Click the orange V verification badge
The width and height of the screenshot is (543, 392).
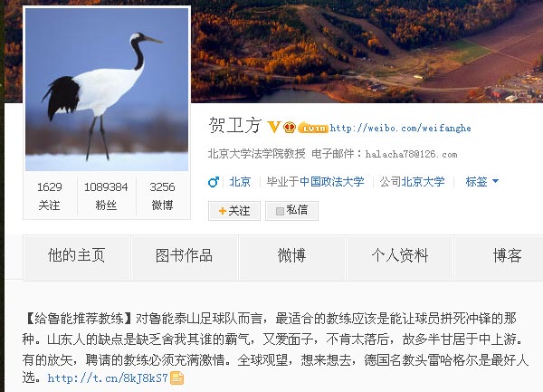(273, 127)
